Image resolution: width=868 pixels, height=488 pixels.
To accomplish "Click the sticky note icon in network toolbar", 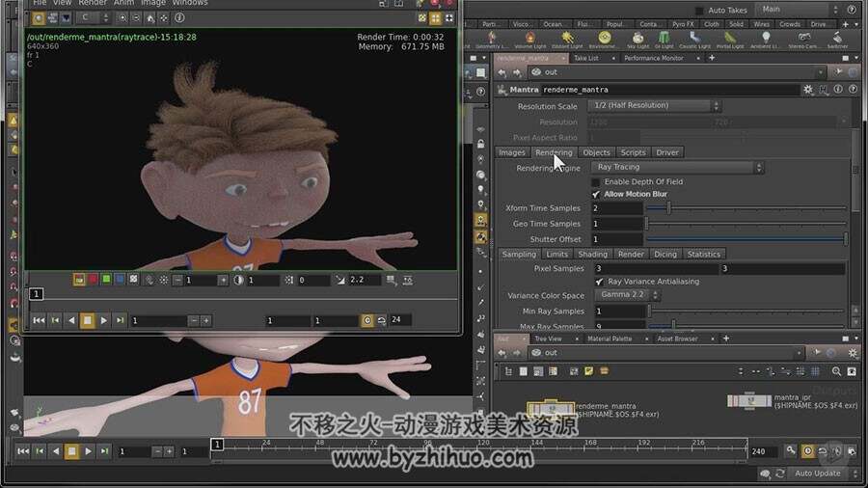I will (x=589, y=371).
